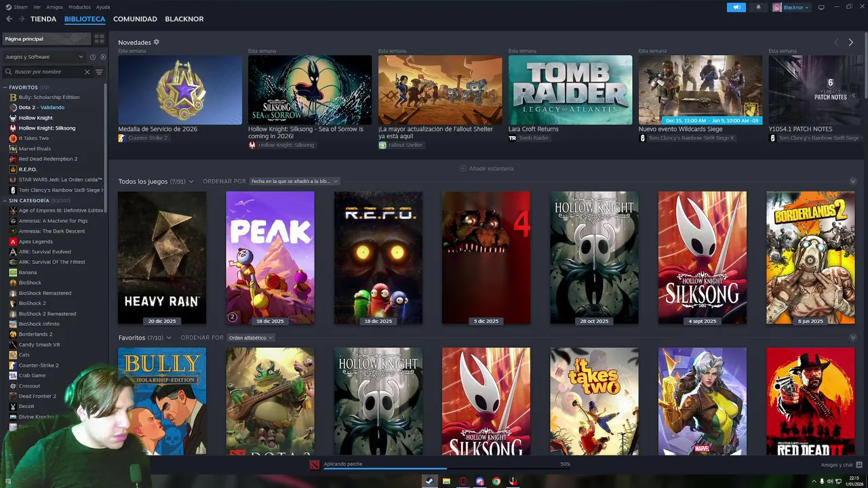Open the Amigos menu
The width and height of the screenshot is (868, 488).
pos(54,7)
